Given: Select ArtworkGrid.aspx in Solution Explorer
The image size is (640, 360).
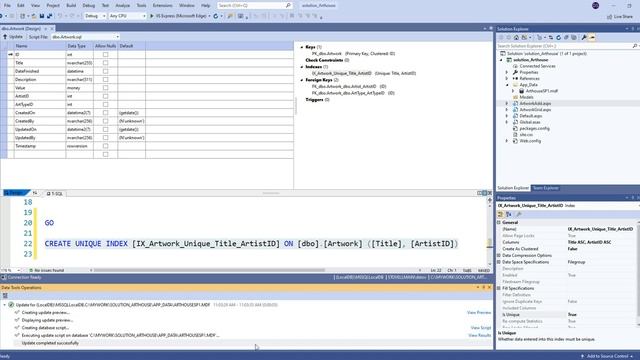Looking at the screenshot, I should click(x=535, y=110).
